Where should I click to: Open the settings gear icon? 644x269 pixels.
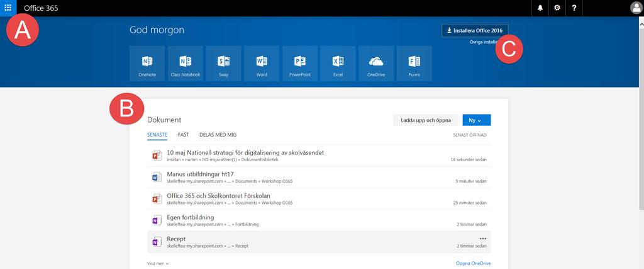tap(557, 8)
